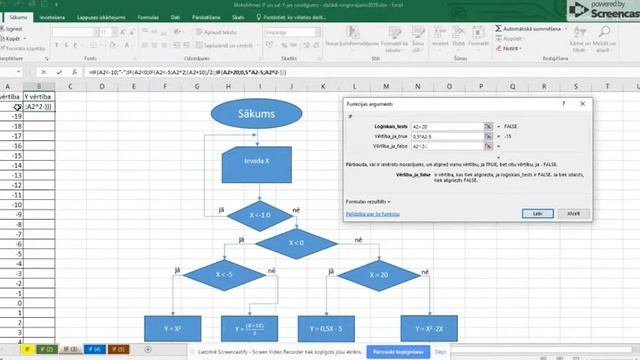The width and height of the screenshot is (640, 360).
Task: Open the Dati ribbon tab
Action: coord(175,17)
